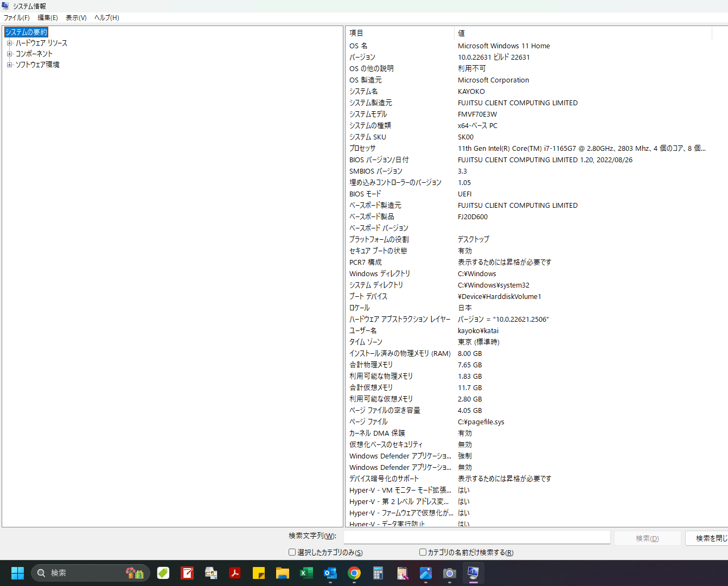Click the System Information taskbar icon
The width and height of the screenshot is (728, 586).
474,573
